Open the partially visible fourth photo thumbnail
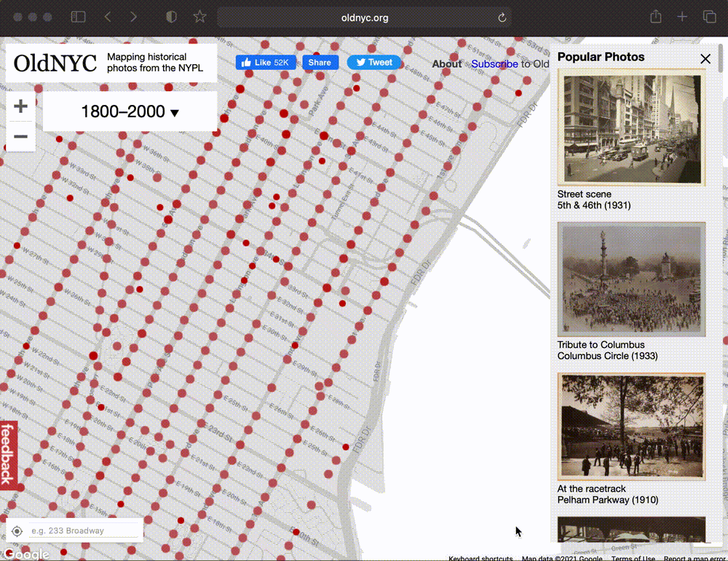 631,530
